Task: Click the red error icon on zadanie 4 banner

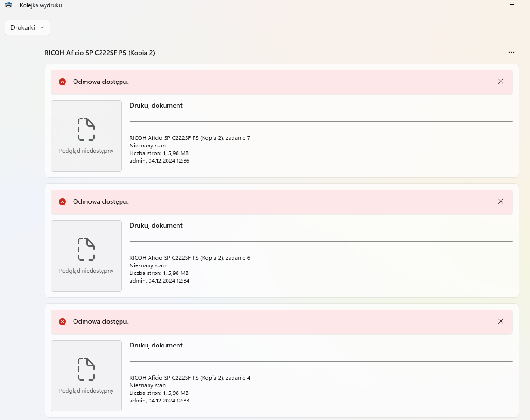Action: [x=63, y=321]
